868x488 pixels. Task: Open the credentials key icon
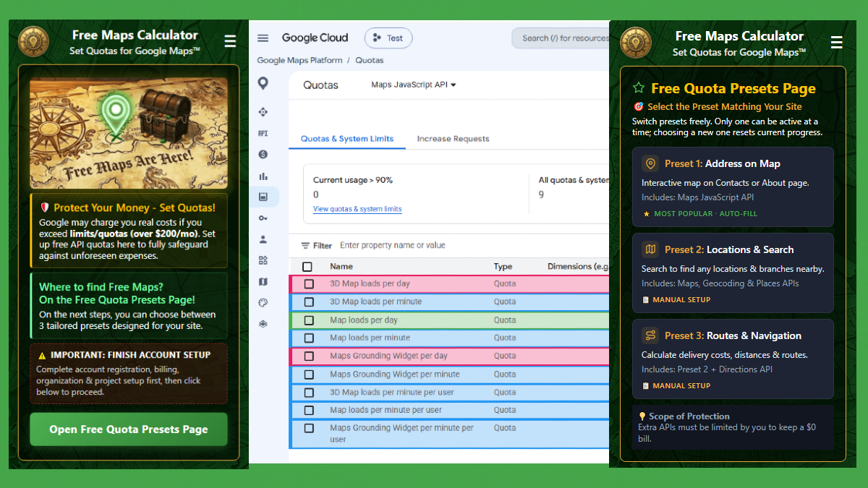263,218
